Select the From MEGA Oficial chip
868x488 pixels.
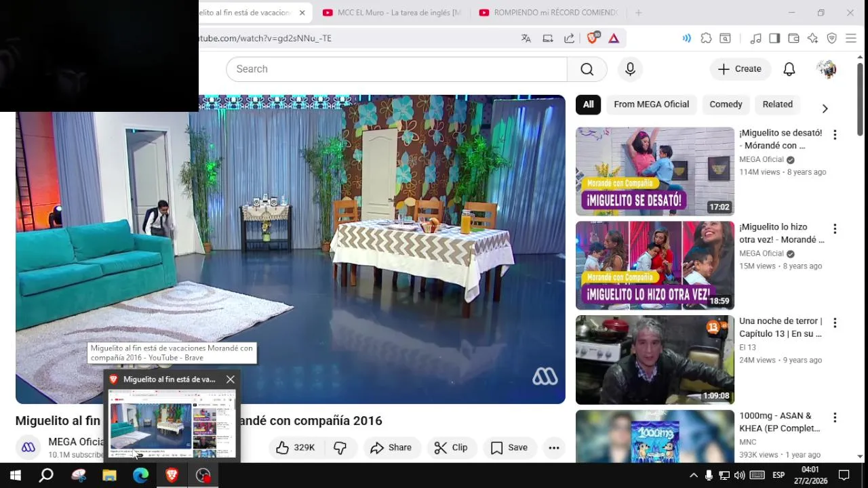(651, 104)
